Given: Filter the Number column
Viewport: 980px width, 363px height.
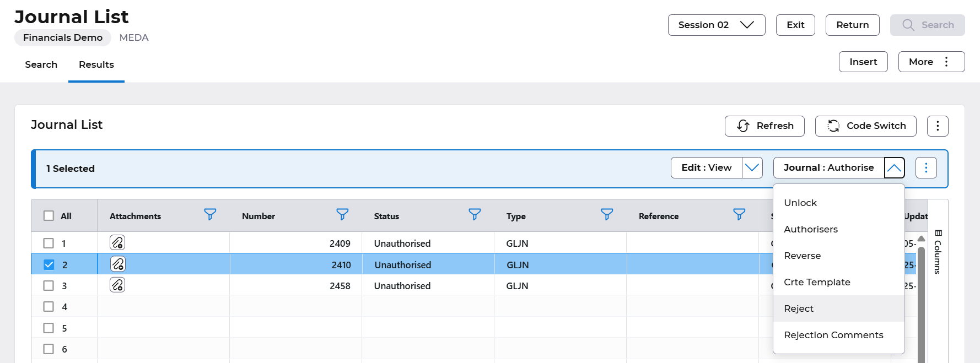Looking at the screenshot, I should [342, 214].
